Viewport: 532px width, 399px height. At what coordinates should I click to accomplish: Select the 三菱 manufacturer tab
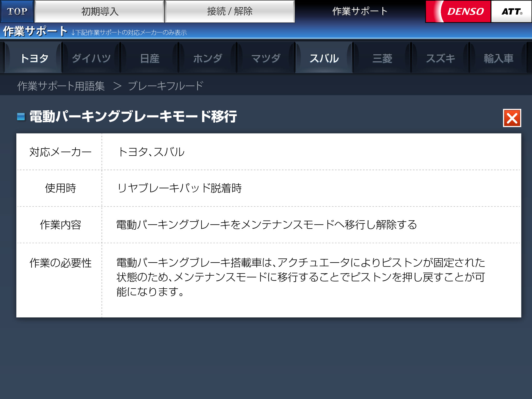pyautogui.click(x=382, y=58)
